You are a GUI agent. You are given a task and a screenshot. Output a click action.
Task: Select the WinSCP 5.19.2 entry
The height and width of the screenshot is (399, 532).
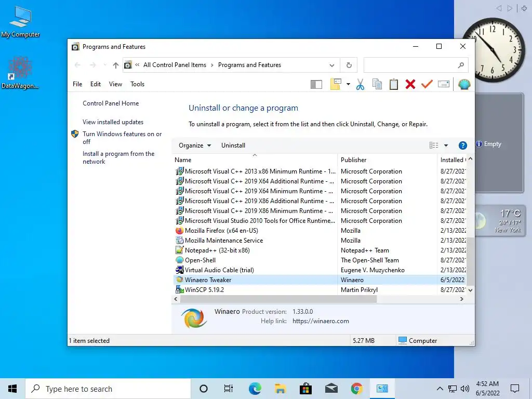point(320,290)
